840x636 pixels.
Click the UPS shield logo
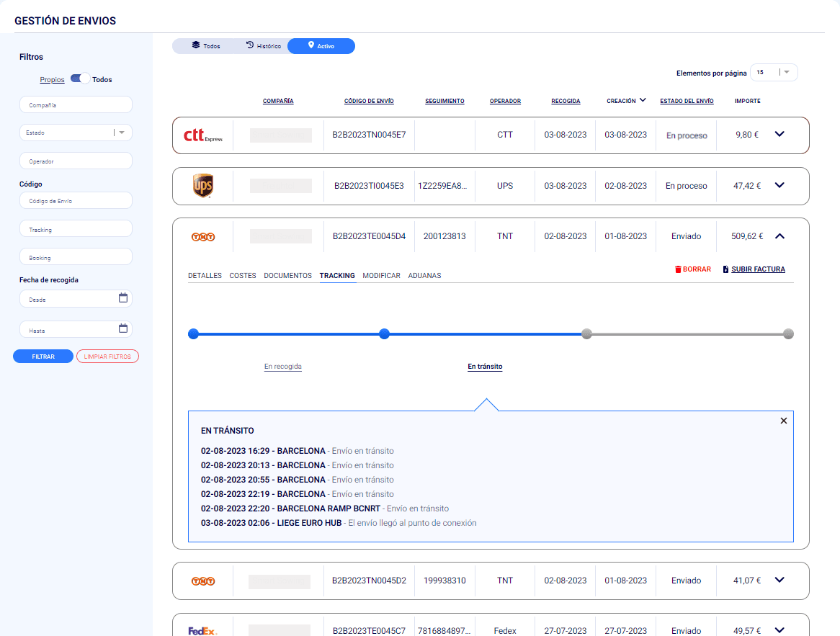(203, 185)
